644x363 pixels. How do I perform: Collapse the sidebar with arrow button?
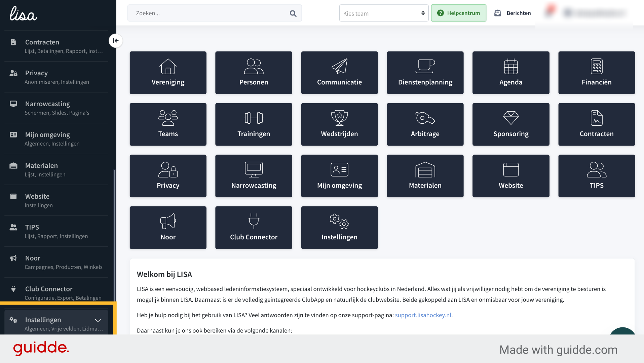point(116,41)
